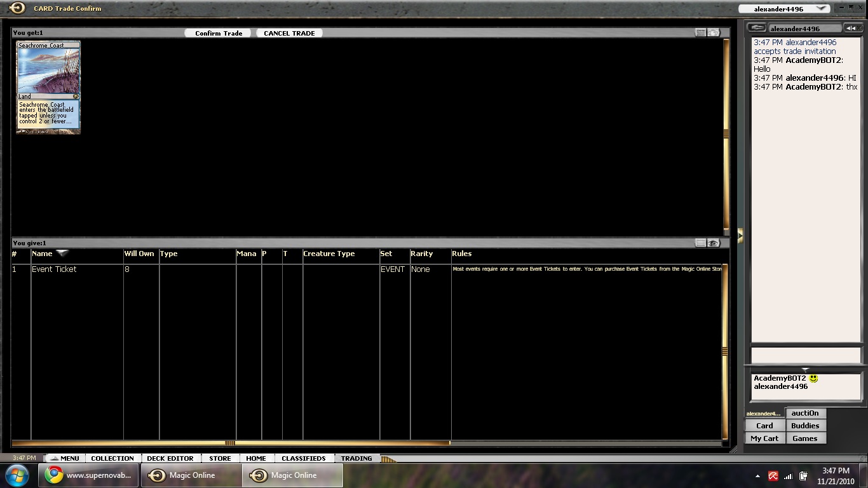868x488 pixels.
Task: Go to the CLASSIFIEDS tab
Action: (303, 458)
